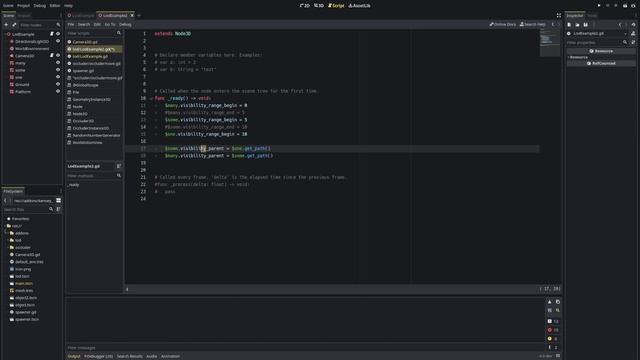640x360 pixels.
Task: Open the Help menu
Action: click(68, 6)
